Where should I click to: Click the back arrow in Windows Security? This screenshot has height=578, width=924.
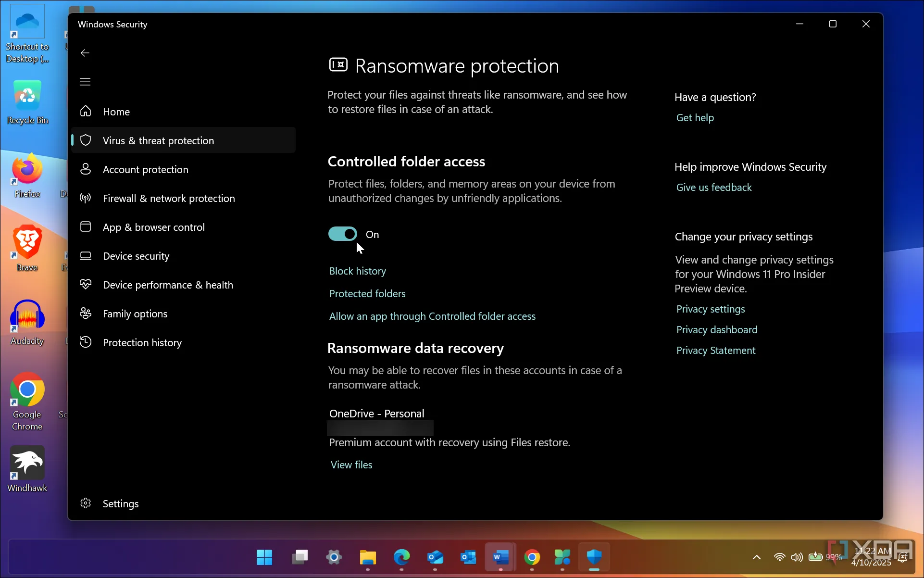[85, 53]
